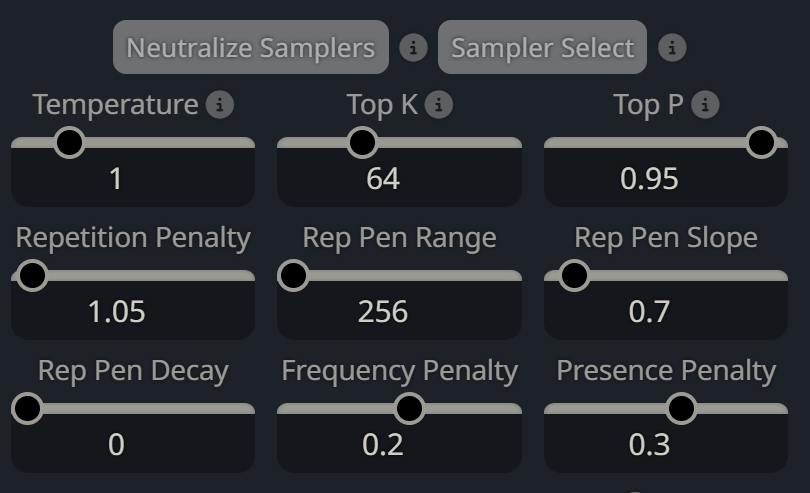Screen dimensions: 810x493
Task: Click the Top K slider handle
Action: (x=362, y=143)
